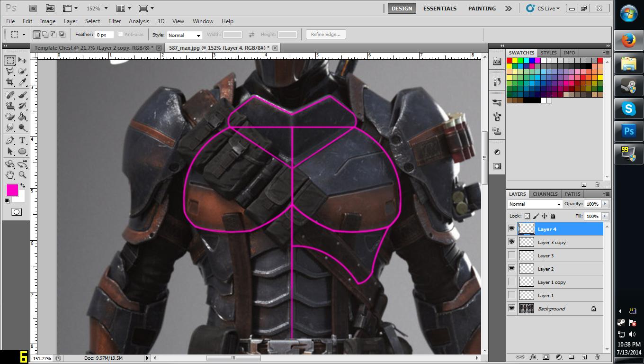644x364 pixels.
Task: Toggle lock transparent pixels
Action: [527, 216]
